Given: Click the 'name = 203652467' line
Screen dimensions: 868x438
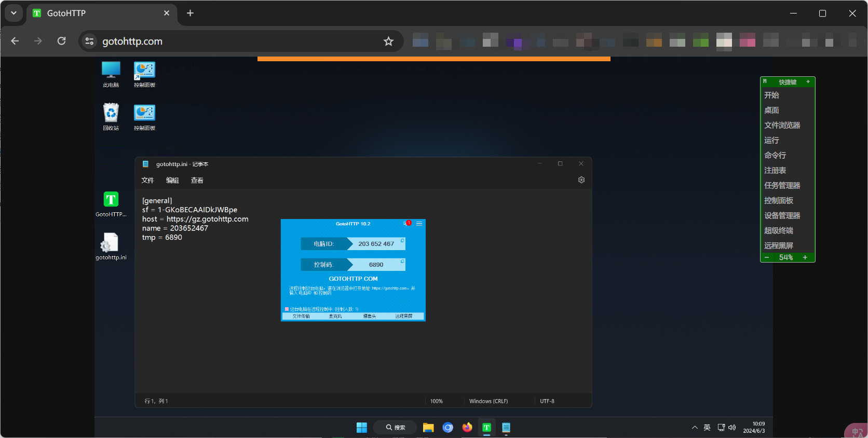Looking at the screenshot, I should tap(175, 228).
